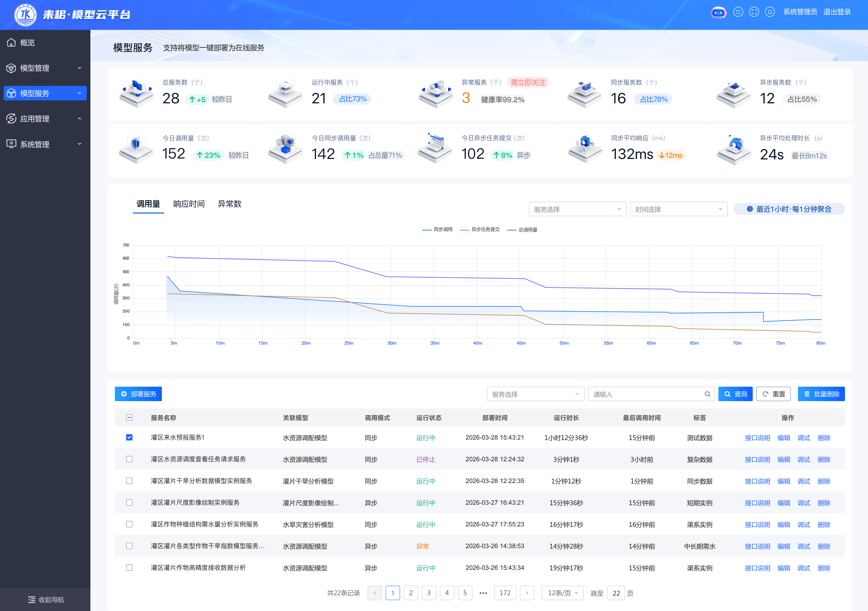Open notifications bell icon
The width and height of the screenshot is (868, 611).
point(770,12)
